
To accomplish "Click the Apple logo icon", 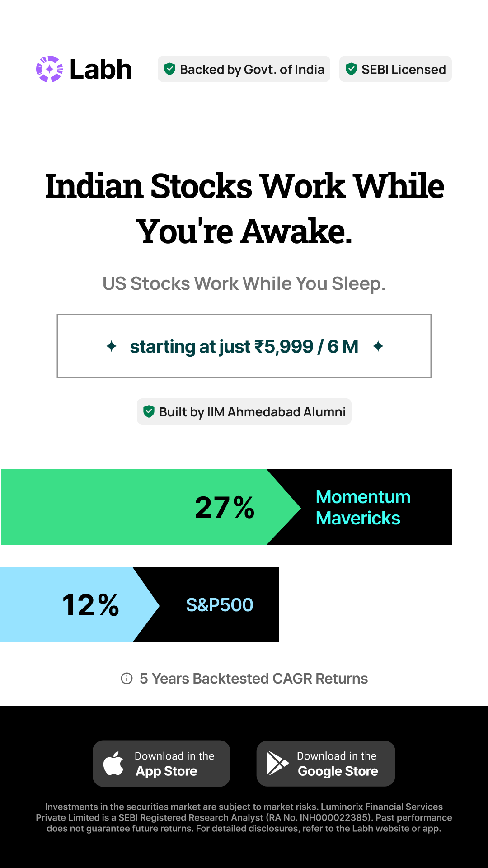I will pyautogui.click(x=113, y=764).
